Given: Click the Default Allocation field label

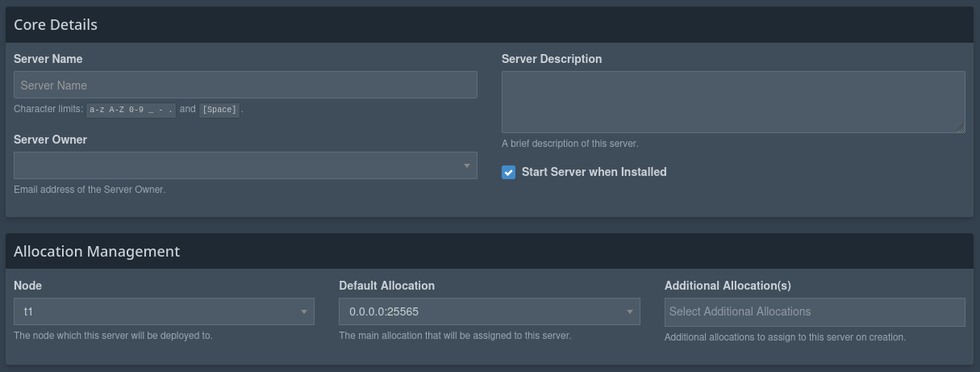Looking at the screenshot, I should click(386, 286).
